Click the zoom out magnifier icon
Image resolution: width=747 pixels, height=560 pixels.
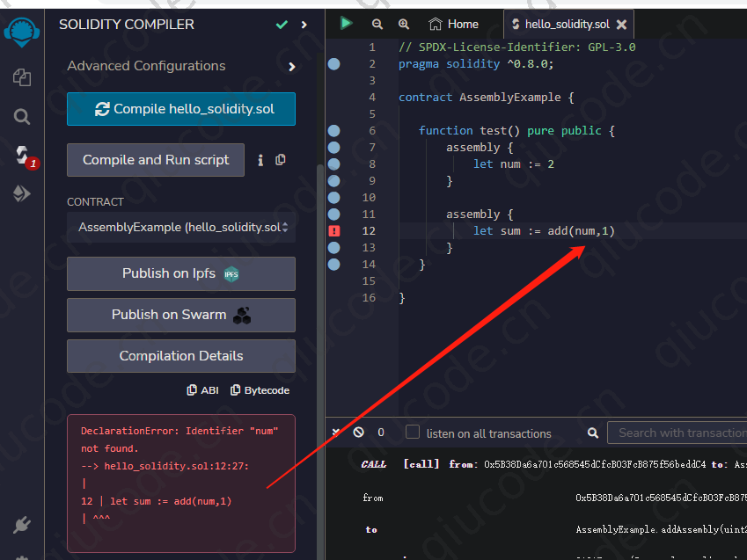pyautogui.click(x=377, y=24)
